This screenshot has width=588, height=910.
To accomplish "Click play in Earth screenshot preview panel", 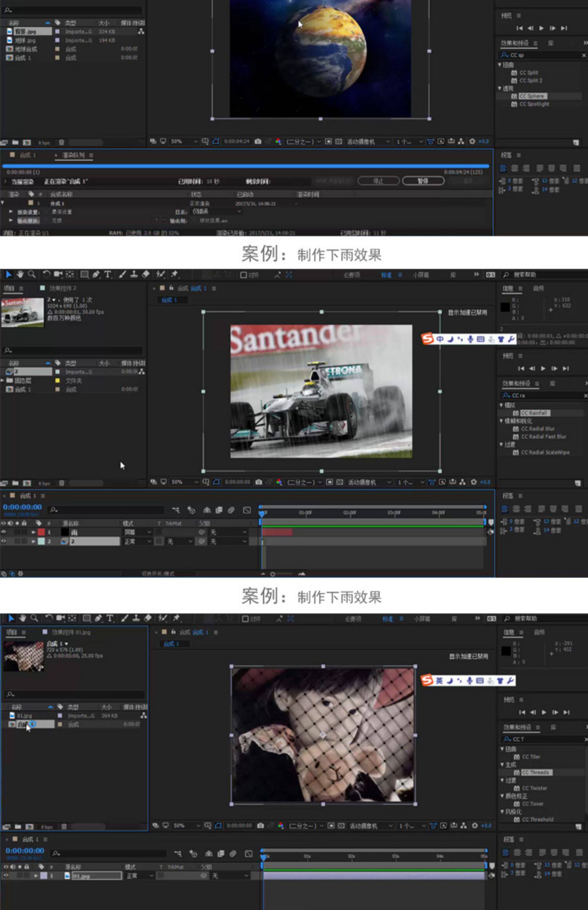I will tap(541, 28).
